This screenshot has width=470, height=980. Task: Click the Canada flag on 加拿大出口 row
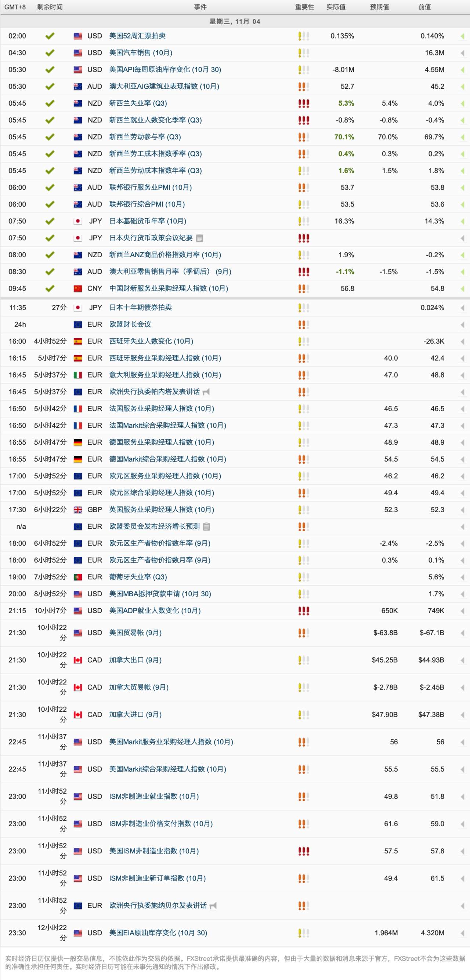pyautogui.click(x=78, y=660)
